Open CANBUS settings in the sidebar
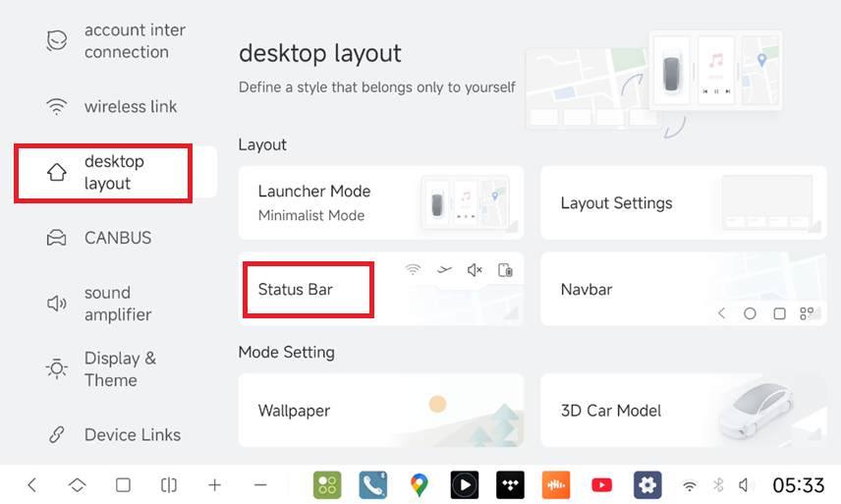 (116, 238)
